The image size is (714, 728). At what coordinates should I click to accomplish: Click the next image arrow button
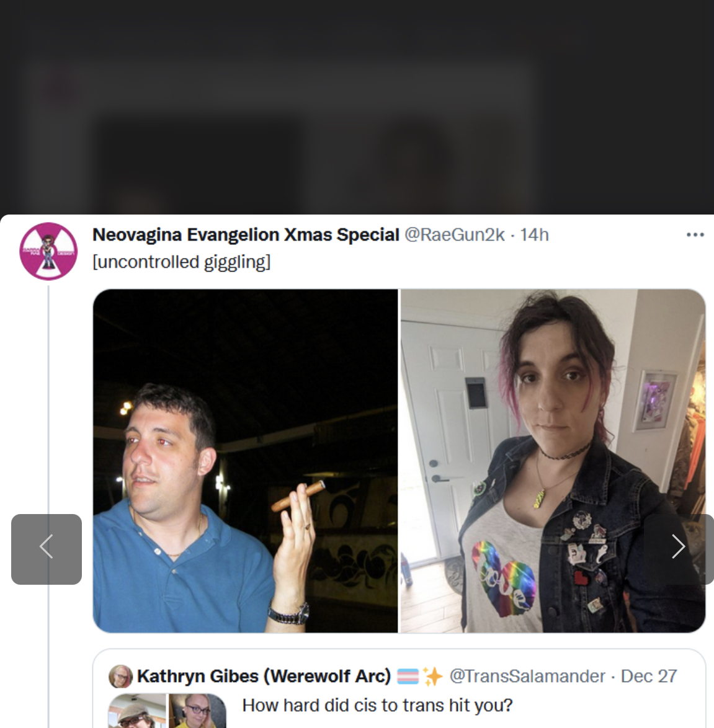click(x=679, y=549)
